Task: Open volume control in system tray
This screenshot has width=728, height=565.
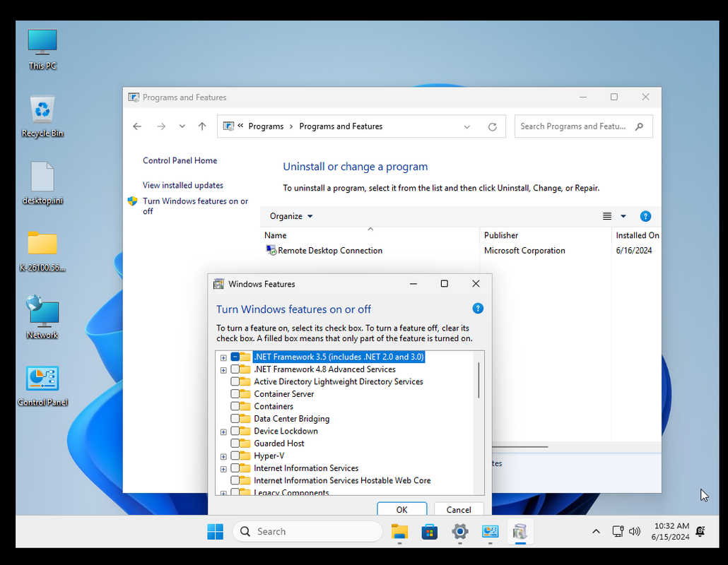Action: click(634, 532)
